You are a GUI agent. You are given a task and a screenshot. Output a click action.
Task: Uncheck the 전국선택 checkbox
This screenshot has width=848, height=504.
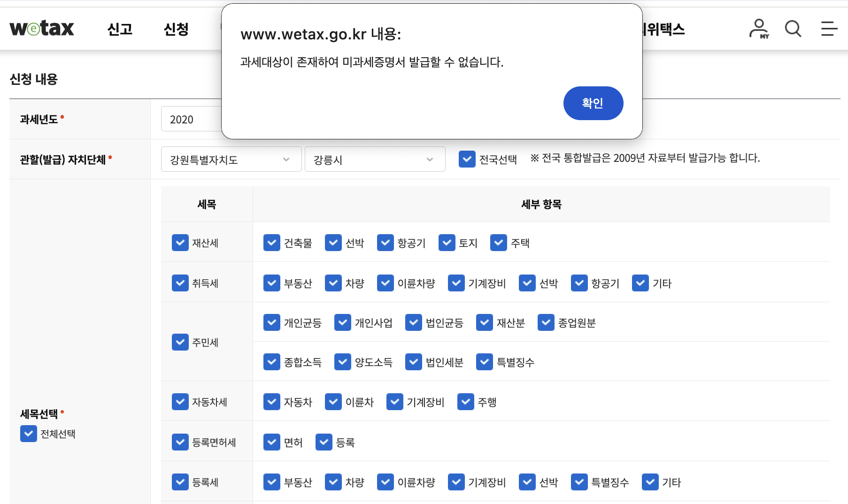tap(467, 160)
